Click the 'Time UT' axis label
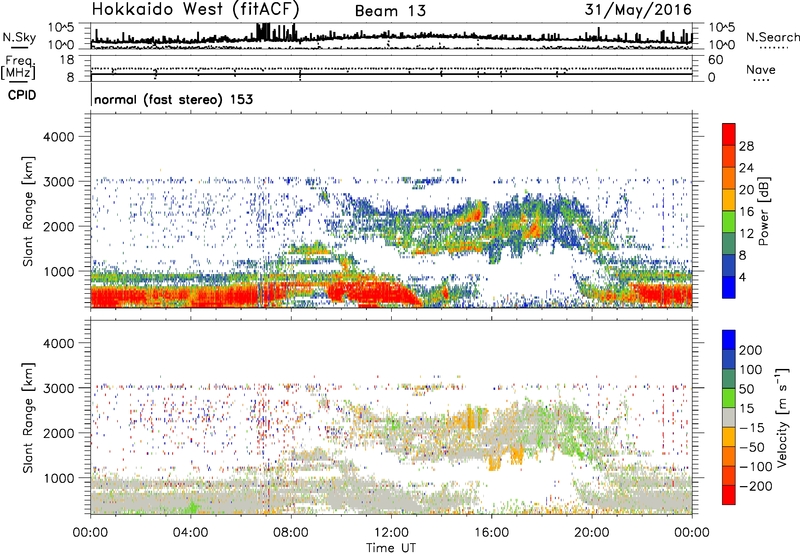This screenshot has width=800, height=554. pos(391,548)
